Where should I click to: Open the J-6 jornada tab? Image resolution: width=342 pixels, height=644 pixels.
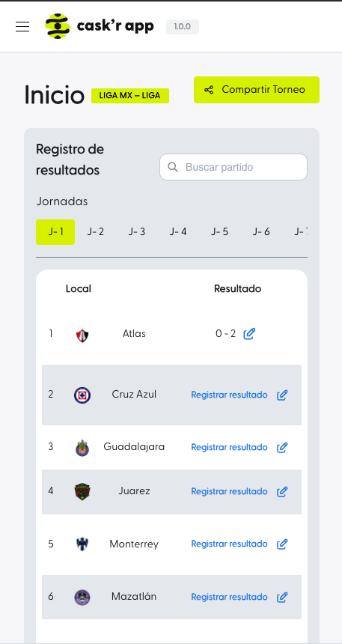click(x=261, y=232)
